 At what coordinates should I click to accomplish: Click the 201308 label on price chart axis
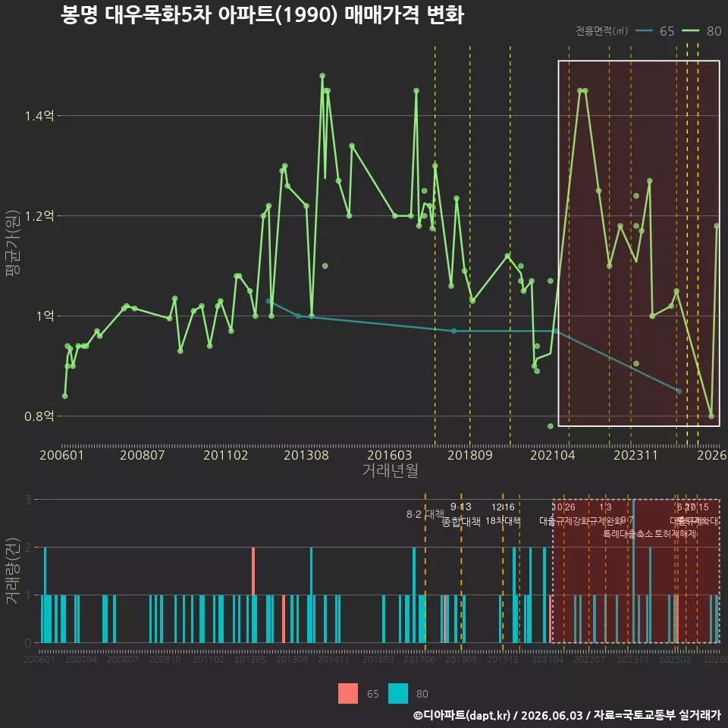306,455
